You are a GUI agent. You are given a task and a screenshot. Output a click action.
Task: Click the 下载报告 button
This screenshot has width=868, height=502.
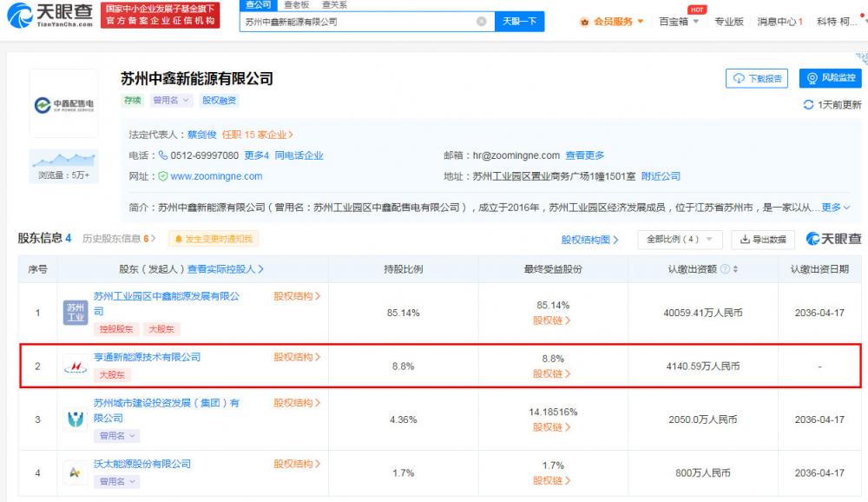(x=757, y=78)
